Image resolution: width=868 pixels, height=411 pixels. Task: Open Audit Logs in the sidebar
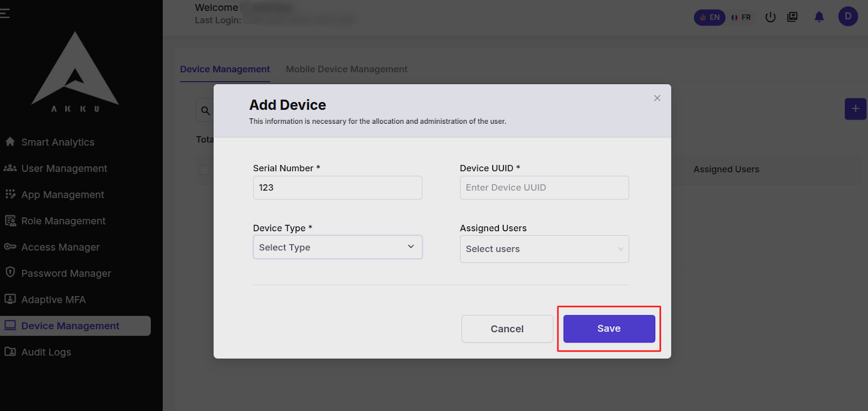pyautogui.click(x=46, y=352)
